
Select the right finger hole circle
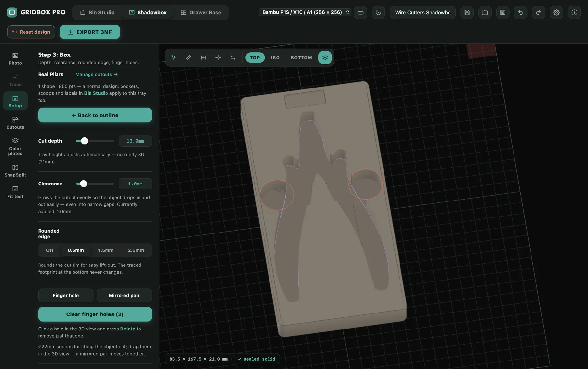point(366,184)
